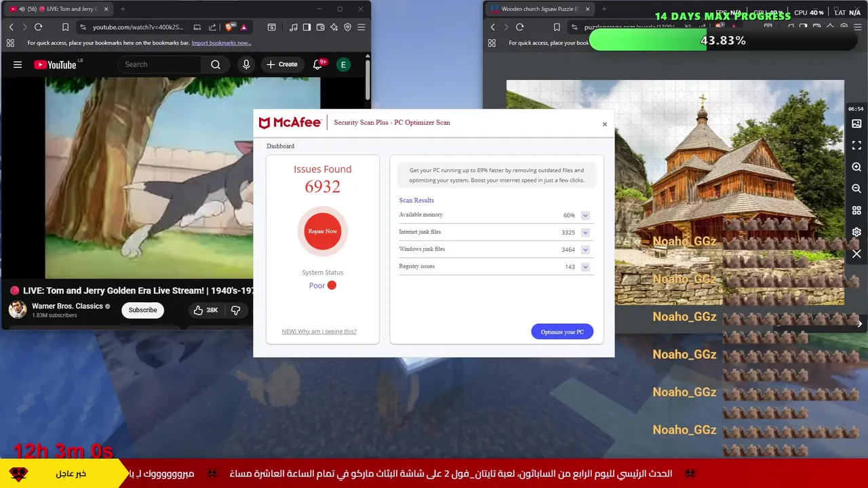This screenshot has height=488, width=868.
Task: Expand the Available memory row
Action: point(585,216)
